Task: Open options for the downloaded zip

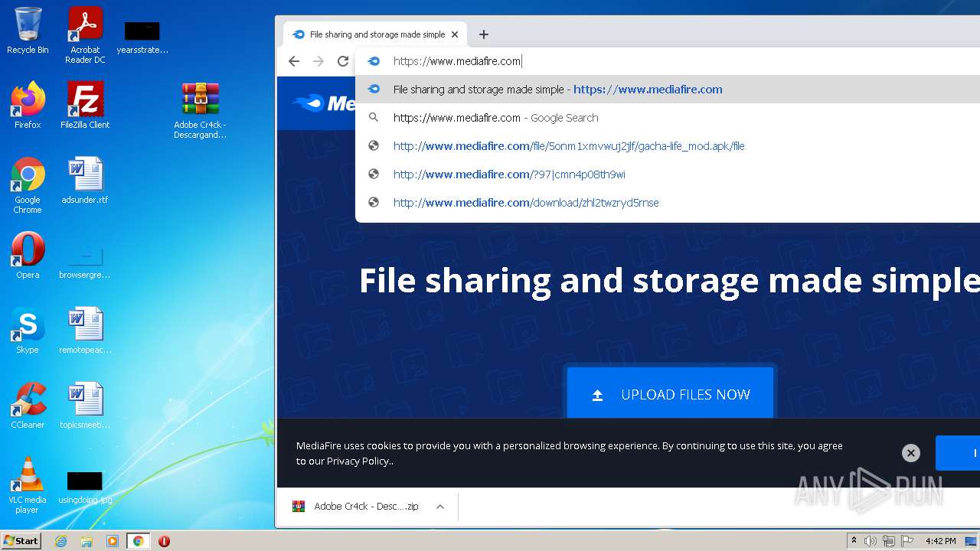Action: coord(440,507)
